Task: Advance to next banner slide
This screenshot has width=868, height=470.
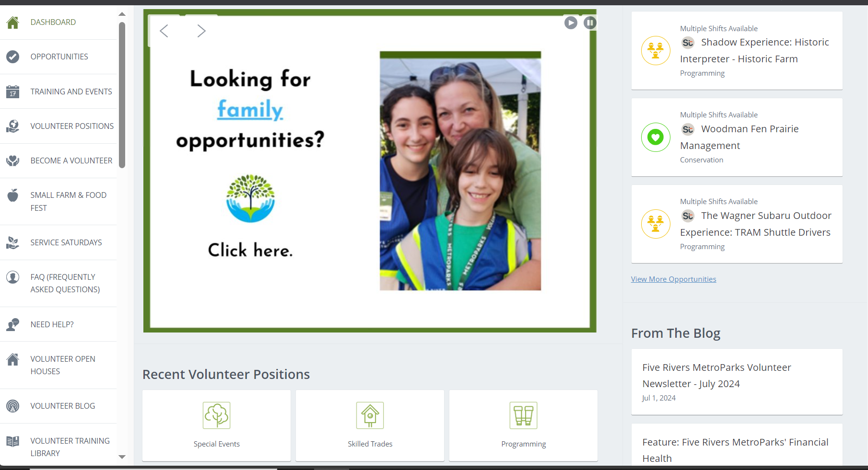Action: 201,31
